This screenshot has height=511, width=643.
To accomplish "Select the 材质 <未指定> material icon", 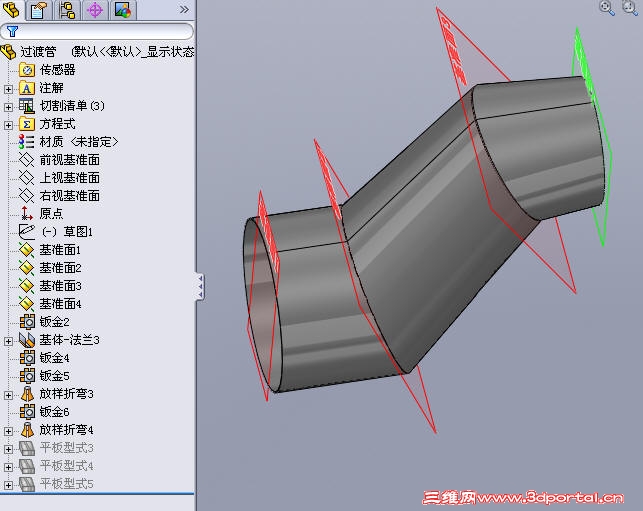I will coord(27,142).
